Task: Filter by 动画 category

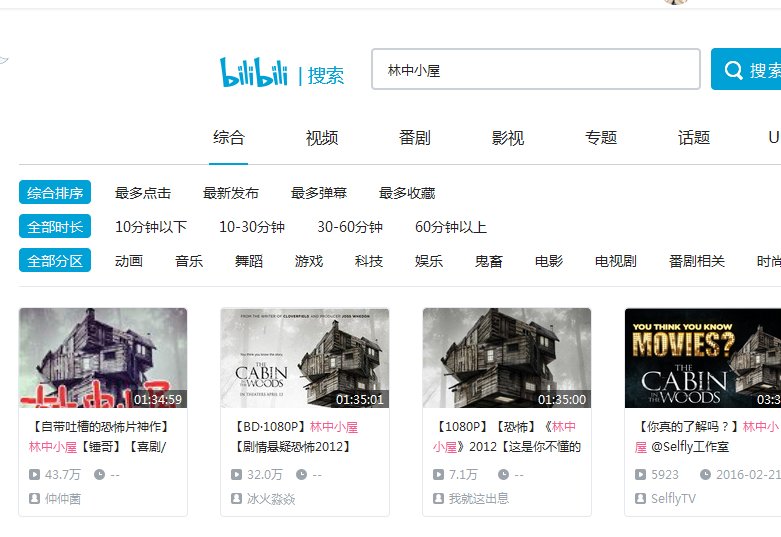Action: click(x=129, y=261)
